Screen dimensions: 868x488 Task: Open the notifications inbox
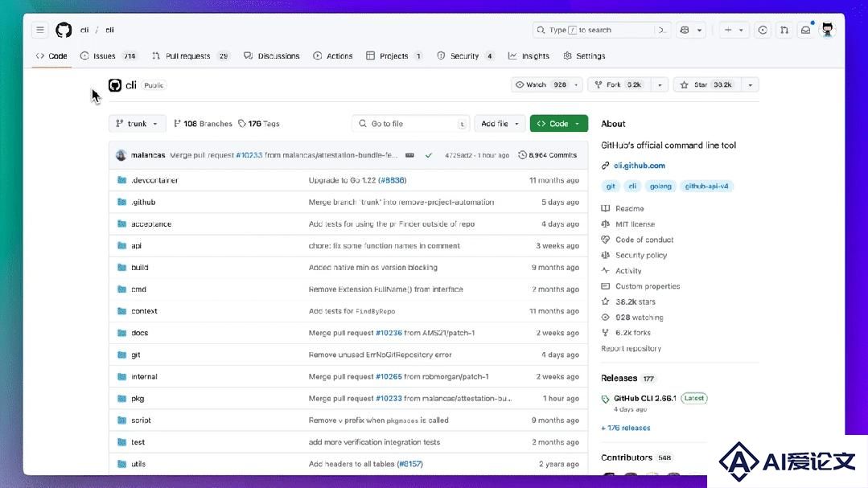(x=806, y=30)
